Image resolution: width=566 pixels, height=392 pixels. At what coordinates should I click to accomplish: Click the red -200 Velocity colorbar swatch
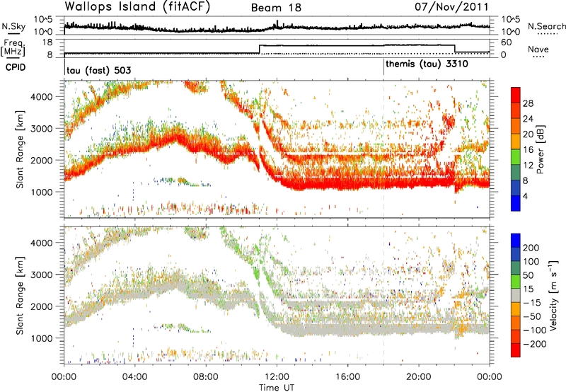coord(516,350)
